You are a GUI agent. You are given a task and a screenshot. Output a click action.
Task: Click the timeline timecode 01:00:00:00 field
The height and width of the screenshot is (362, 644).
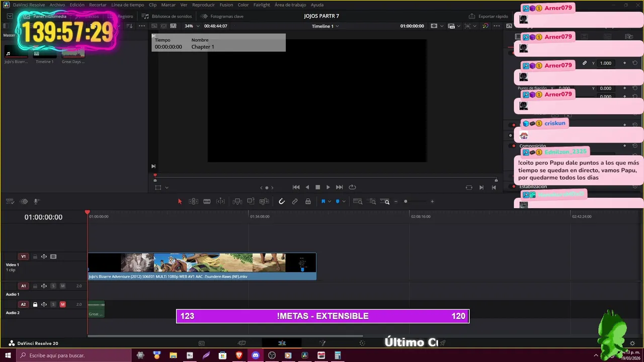(43, 217)
